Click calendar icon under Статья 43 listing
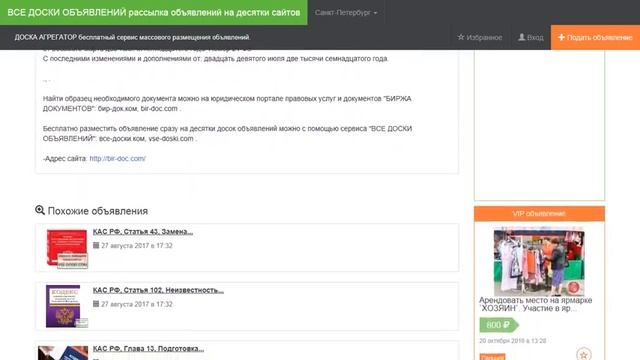 [x=96, y=245]
